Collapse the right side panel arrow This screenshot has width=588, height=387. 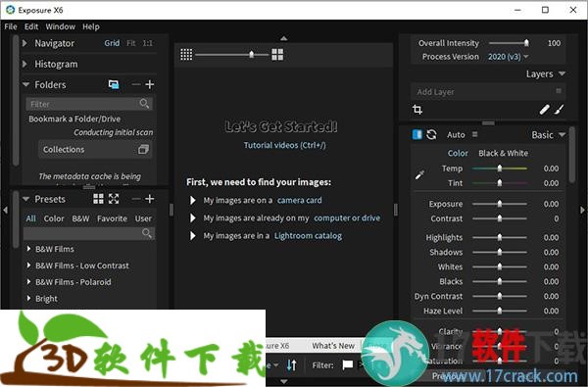pyautogui.click(x=583, y=210)
